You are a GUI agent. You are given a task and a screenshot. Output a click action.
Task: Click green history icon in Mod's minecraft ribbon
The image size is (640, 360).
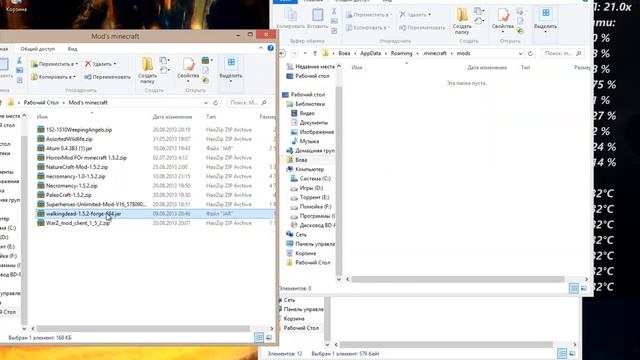[x=205, y=80]
